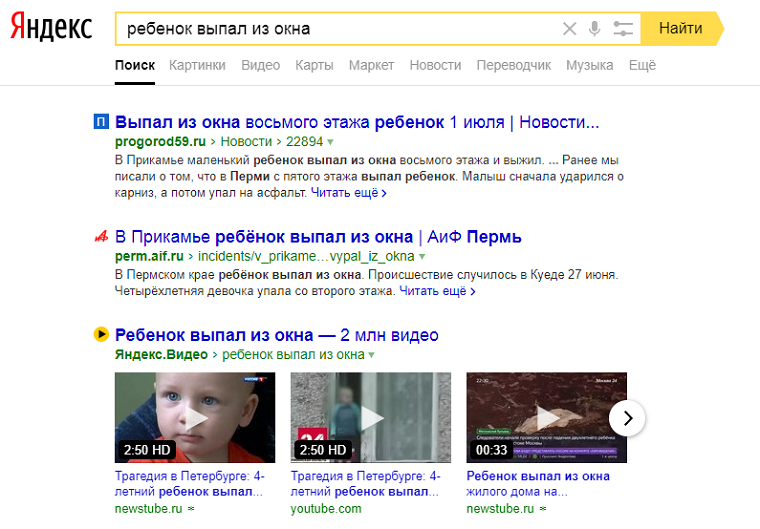Click 'Читать ещё' in progorod59 snippet
The width and height of the screenshot is (760, 529).
tap(348, 193)
